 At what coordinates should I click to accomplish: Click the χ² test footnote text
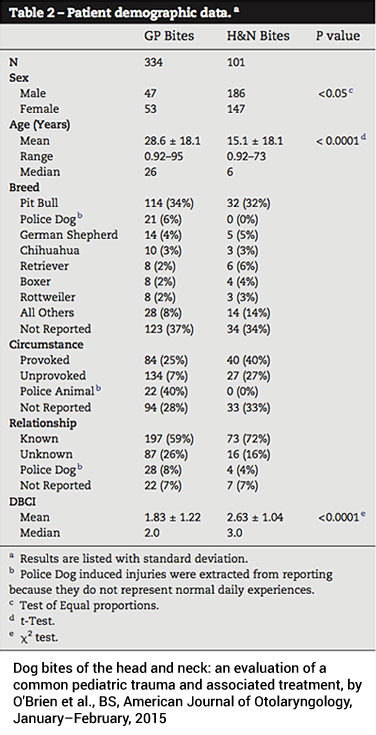tap(40, 637)
